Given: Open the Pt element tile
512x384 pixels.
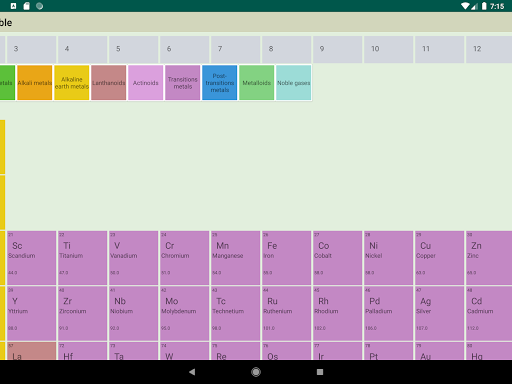Looking at the screenshot, I should point(389,351).
